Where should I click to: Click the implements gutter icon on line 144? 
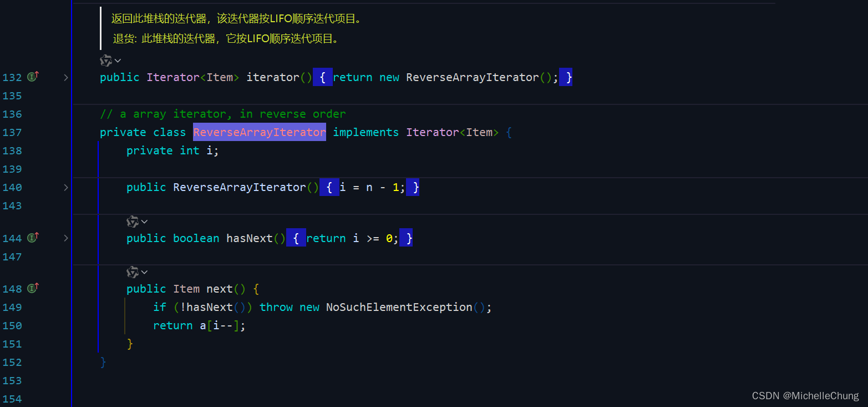point(33,238)
